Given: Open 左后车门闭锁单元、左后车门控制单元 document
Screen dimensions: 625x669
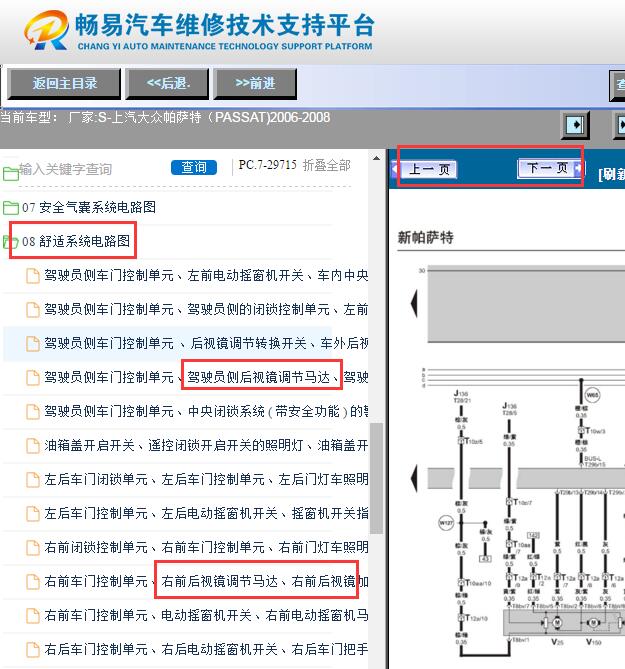Looking at the screenshot, I should click(206, 480).
